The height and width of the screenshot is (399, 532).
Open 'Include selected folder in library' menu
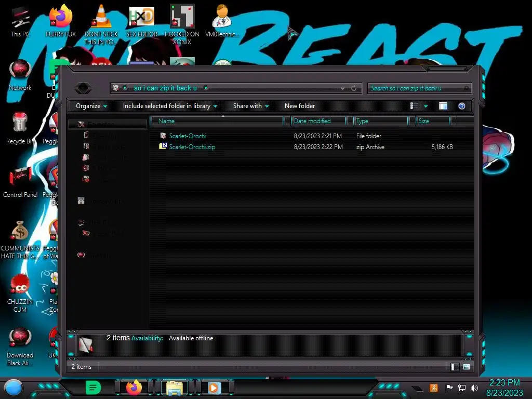170,106
